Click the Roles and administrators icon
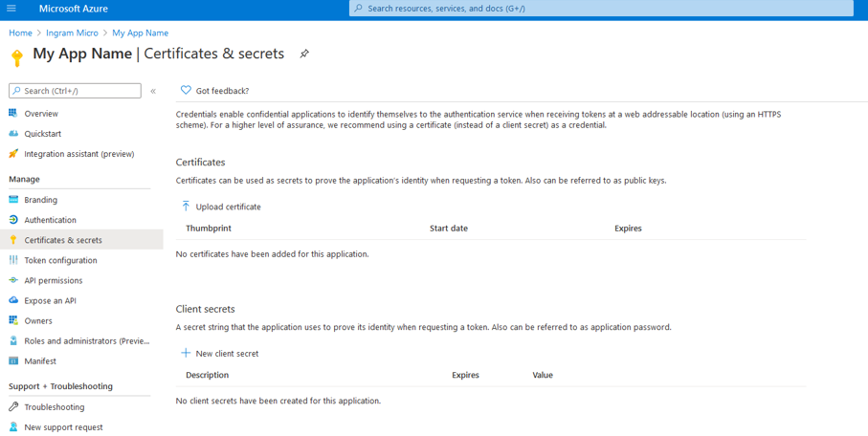868x436 pixels. (x=13, y=340)
